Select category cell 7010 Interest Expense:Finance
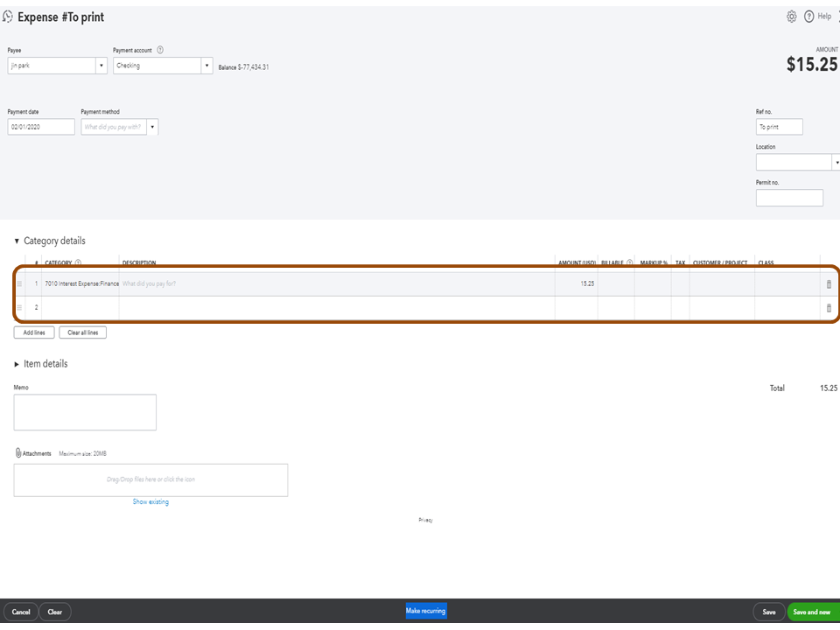 click(x=80, y=283)
